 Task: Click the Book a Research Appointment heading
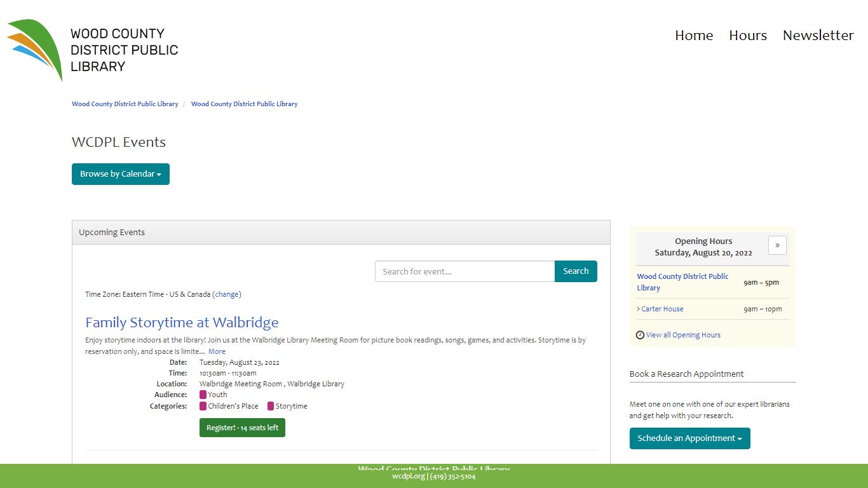pyautogui.click(x=687, y=374)
